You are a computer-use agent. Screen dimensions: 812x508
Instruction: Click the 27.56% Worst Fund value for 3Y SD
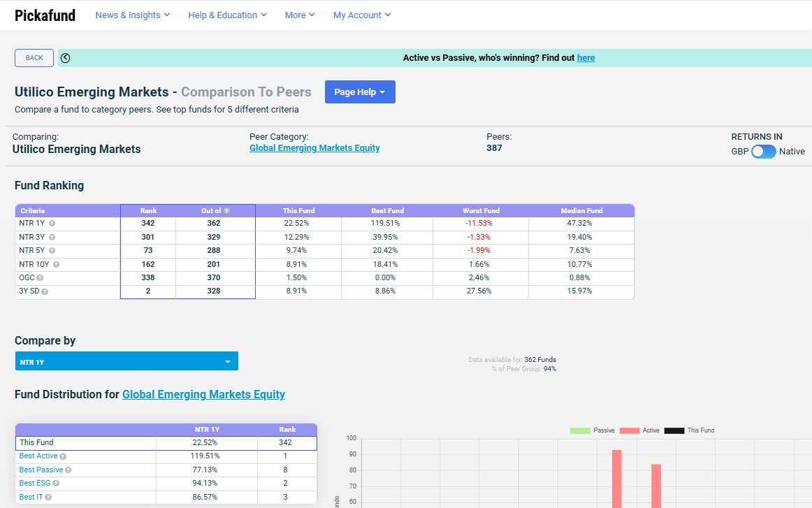coord(479,291)
